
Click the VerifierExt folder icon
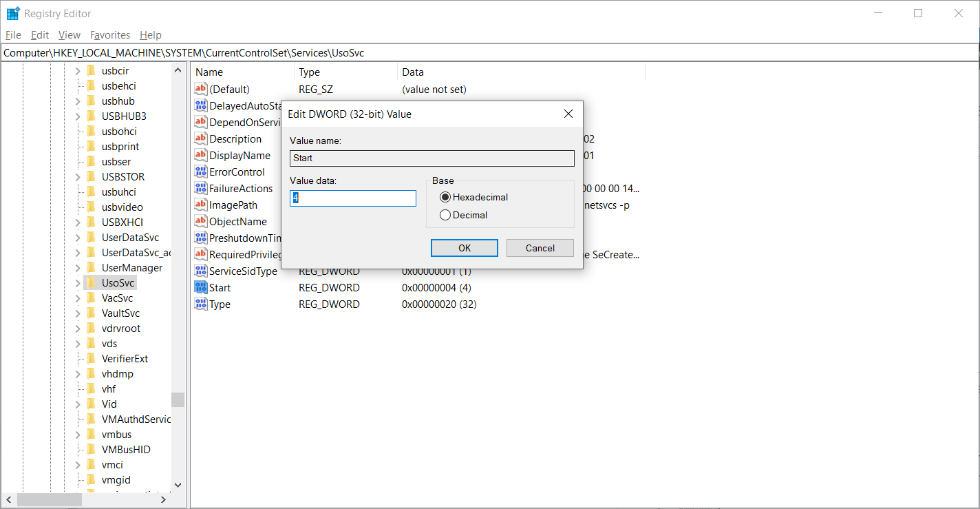(x=91, y=358)
